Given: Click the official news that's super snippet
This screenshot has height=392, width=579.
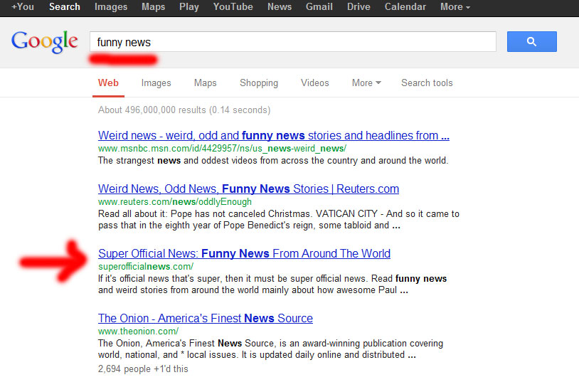Looking at the screenshot, I should coord(272,284).
